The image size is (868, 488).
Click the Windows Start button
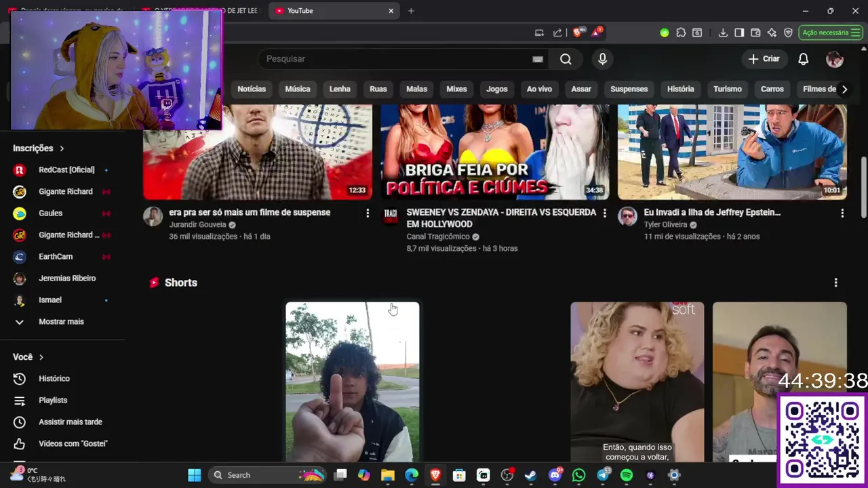(194, 475)
